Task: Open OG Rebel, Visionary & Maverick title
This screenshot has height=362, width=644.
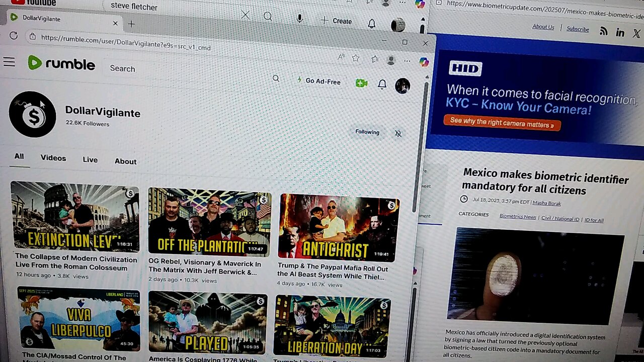Action: pyautogui.click(x=205, y=267)
